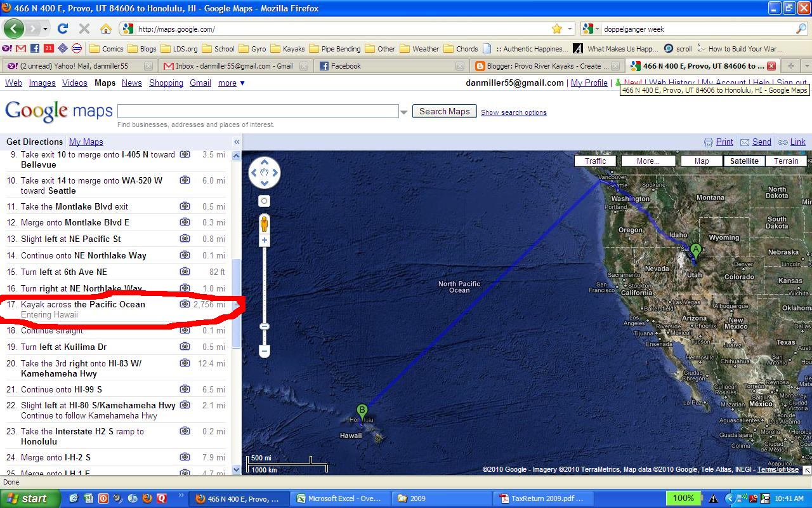Go to the Firefox home page icon
Screen dimensions: 812x508
coord(105,29)
